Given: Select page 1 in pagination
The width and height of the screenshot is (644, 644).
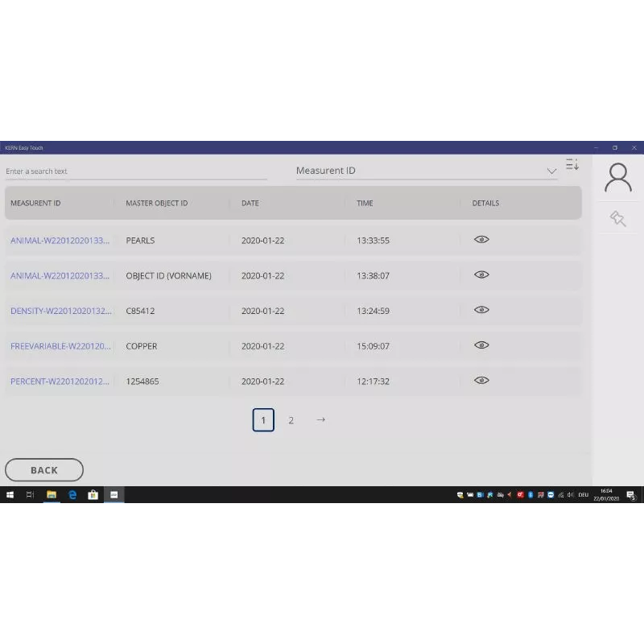Looking at the screenshot, I should tap(263, 420).
